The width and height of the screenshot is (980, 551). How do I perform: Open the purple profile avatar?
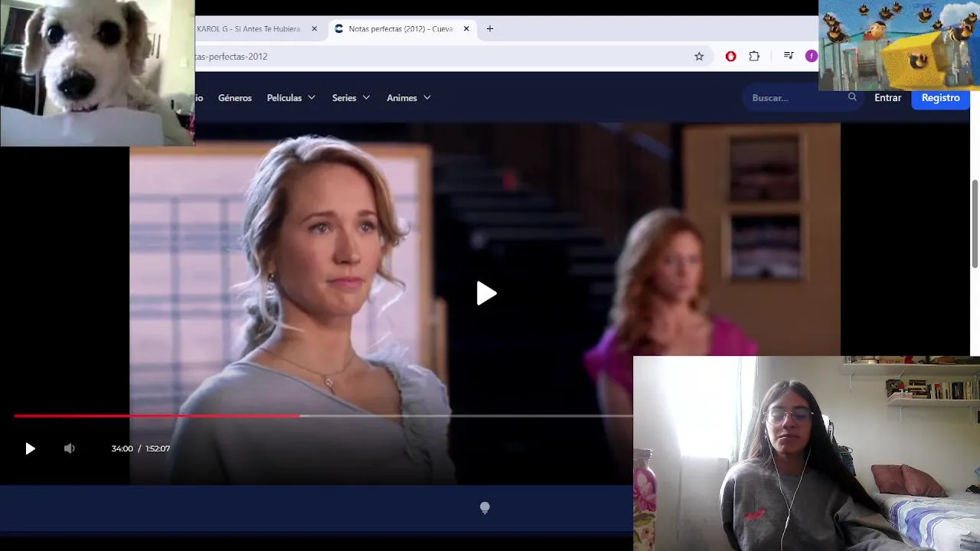pyautogui.click(x=812, y=56)
